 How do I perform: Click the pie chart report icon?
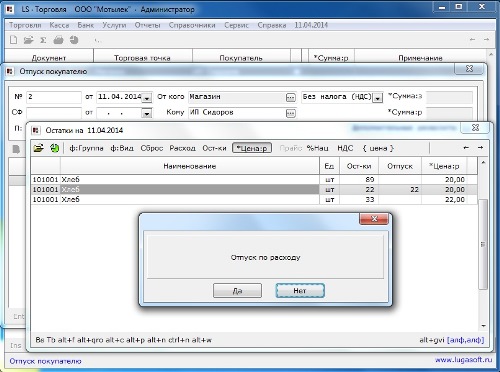tap(74, 40)
